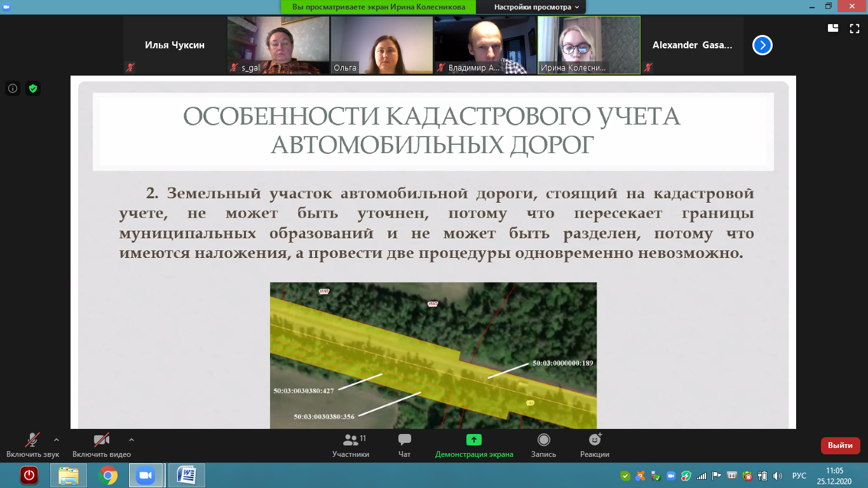The image size is (868, 488).
Task: Open network signal tray icon
Action: [702, 475]
